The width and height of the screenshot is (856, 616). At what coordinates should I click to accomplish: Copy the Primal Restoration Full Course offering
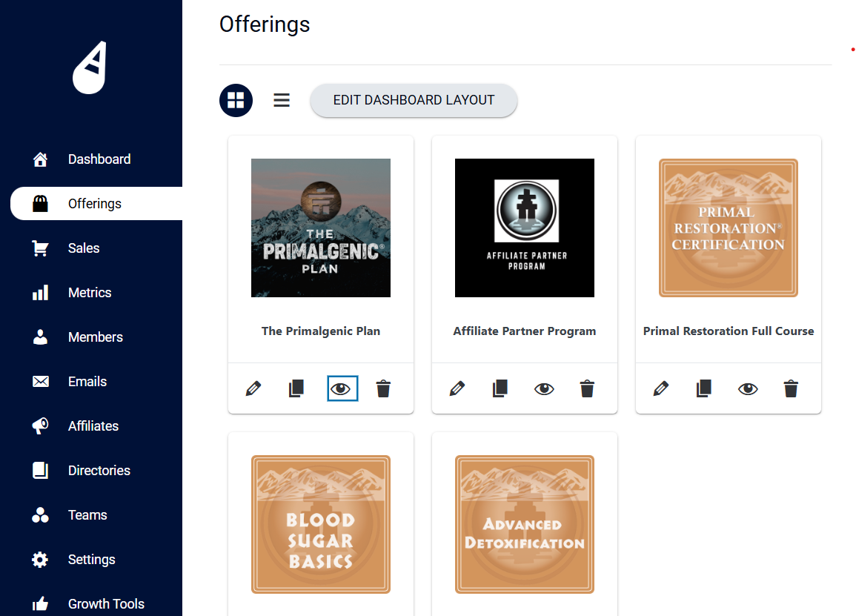click(x=704, y=388)
